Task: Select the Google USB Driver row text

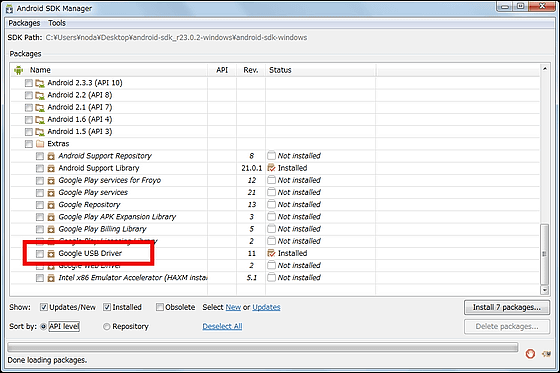Action: (90, 253)
